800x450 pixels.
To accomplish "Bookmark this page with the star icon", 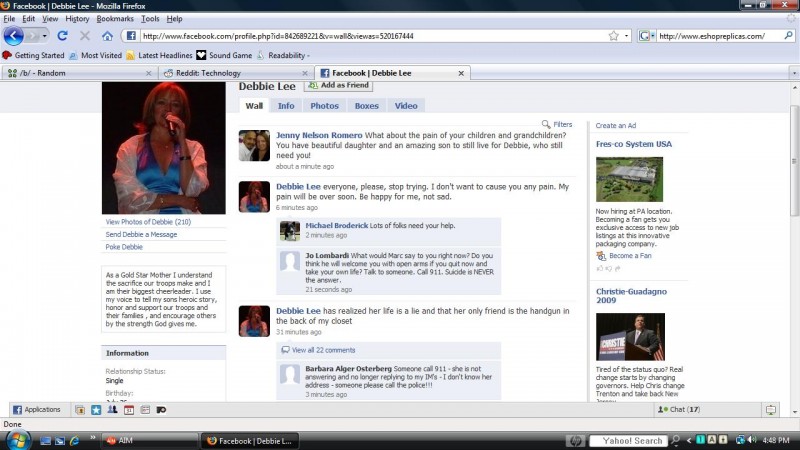I will [x=614, y=36].
